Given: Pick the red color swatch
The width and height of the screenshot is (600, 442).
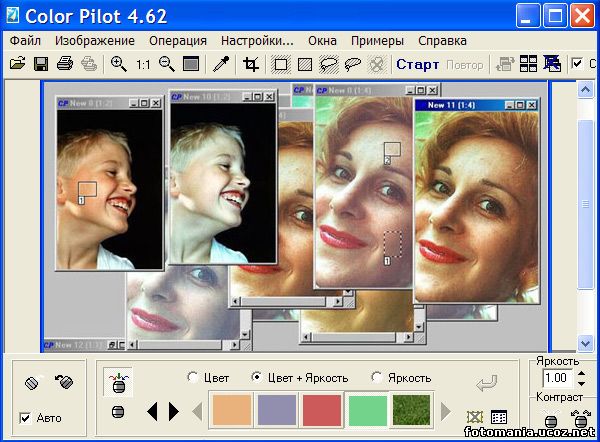Looking at the screenshot, I should click(x=322, y=410).
